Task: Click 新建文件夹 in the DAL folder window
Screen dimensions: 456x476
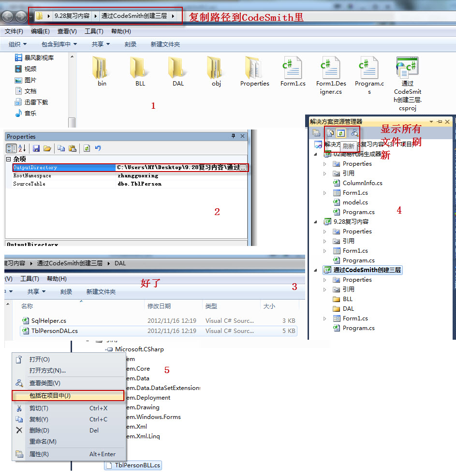Action: [x=101, y=292]
